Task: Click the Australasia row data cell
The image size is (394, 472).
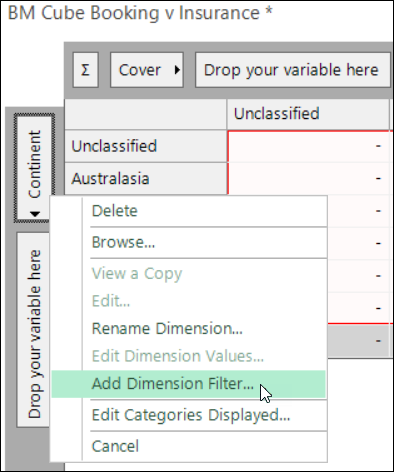Action: (309, 179)
